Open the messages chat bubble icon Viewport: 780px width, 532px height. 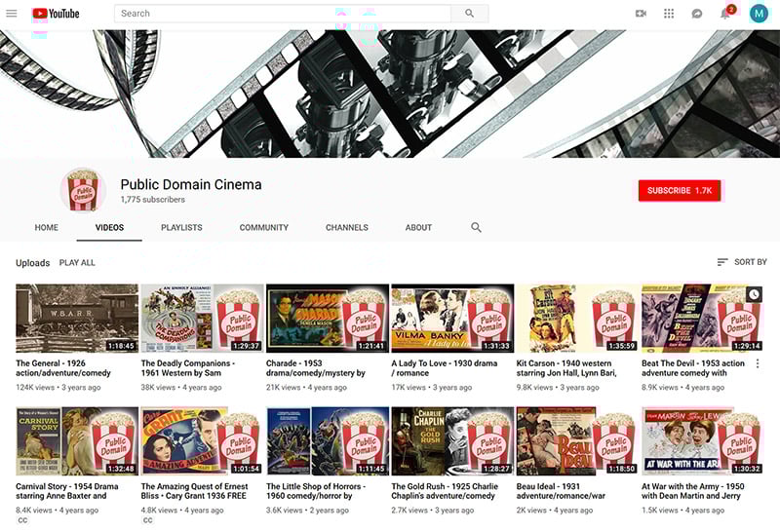tap(697, 14)
